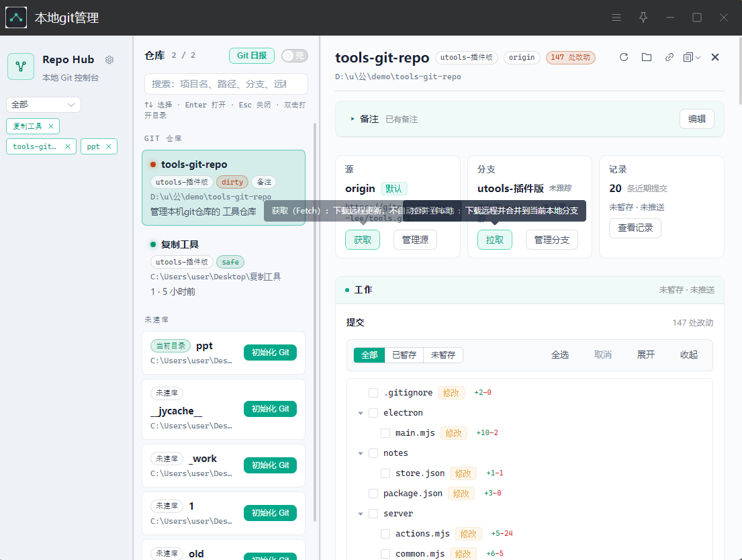Viewport: 742px width, 560px height.
Task: Open the Git 日报 report
Action: pos(252,56)
